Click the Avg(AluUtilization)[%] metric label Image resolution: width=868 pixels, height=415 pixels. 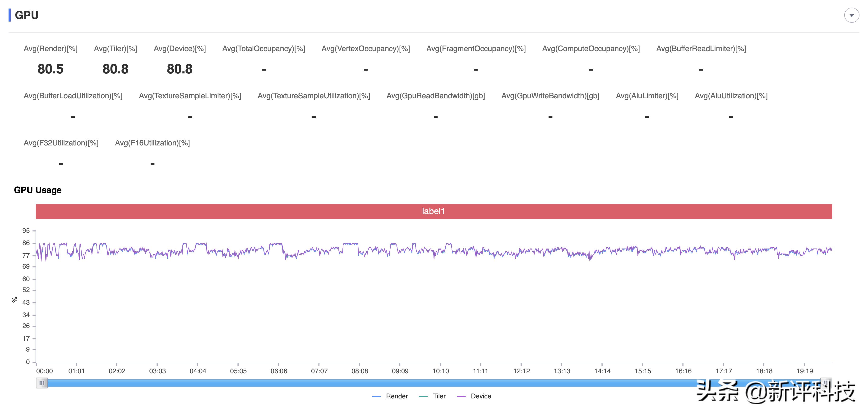pos(731,96)
